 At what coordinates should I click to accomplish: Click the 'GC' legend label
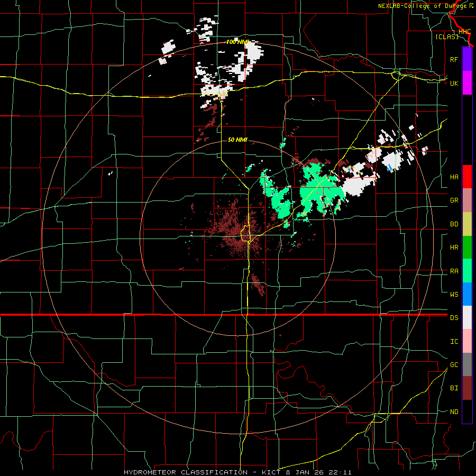click(x=454, y=365)
